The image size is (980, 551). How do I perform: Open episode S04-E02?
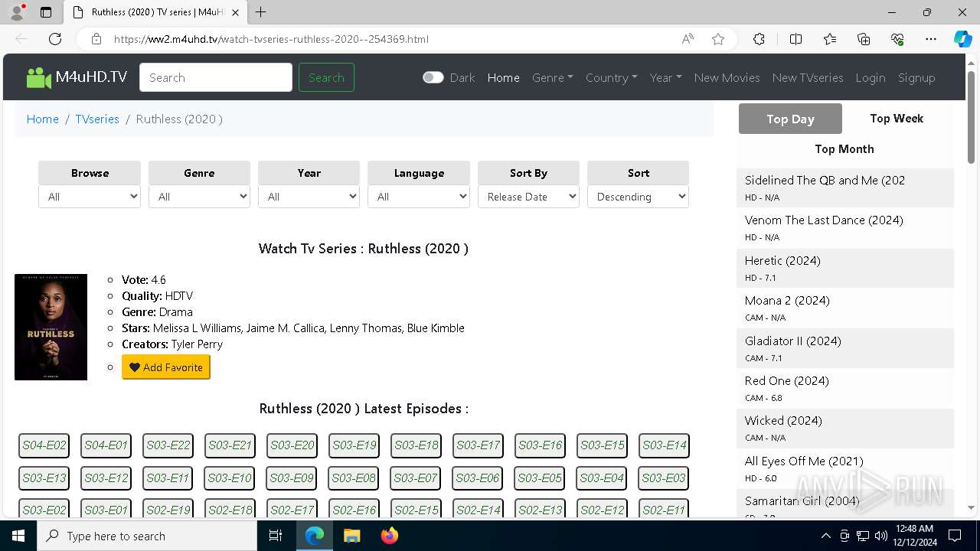[44, 445]
